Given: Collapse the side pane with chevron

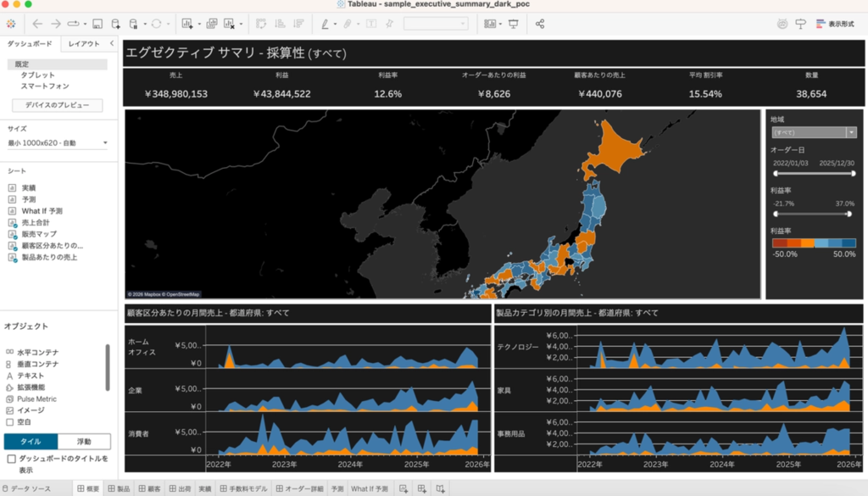Looking at the screenshot, I should tap(112, 43).
